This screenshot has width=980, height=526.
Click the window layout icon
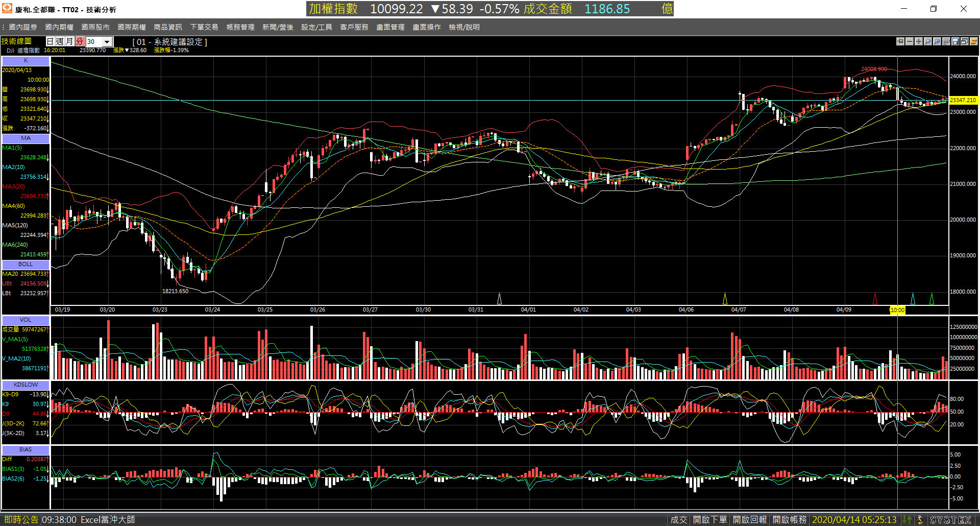965,41
